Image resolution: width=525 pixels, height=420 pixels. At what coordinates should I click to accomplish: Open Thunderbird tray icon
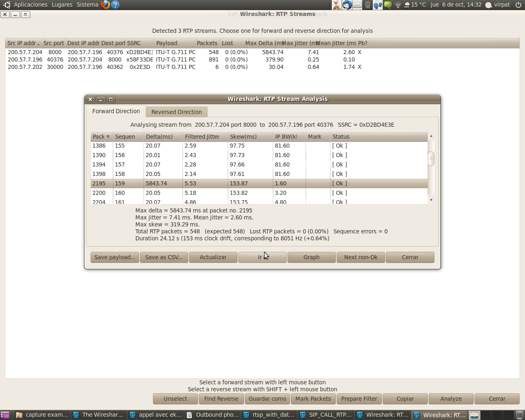tap(347, 5)
